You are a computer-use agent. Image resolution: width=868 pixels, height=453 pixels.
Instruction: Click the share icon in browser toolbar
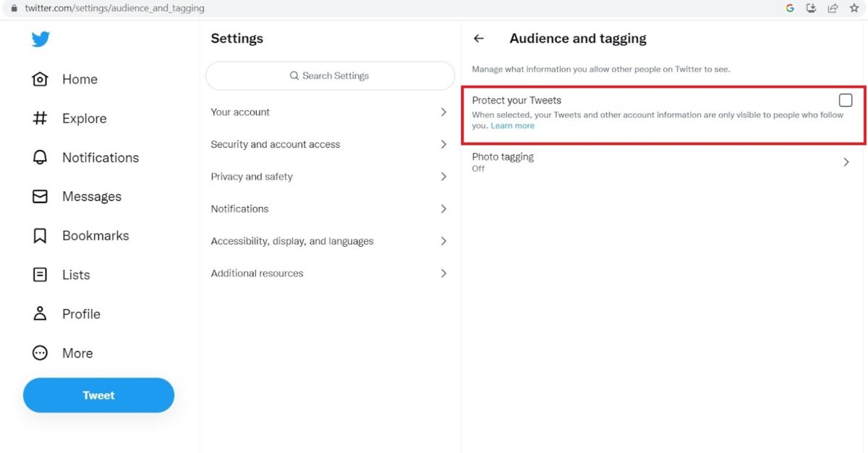point(833,9)
